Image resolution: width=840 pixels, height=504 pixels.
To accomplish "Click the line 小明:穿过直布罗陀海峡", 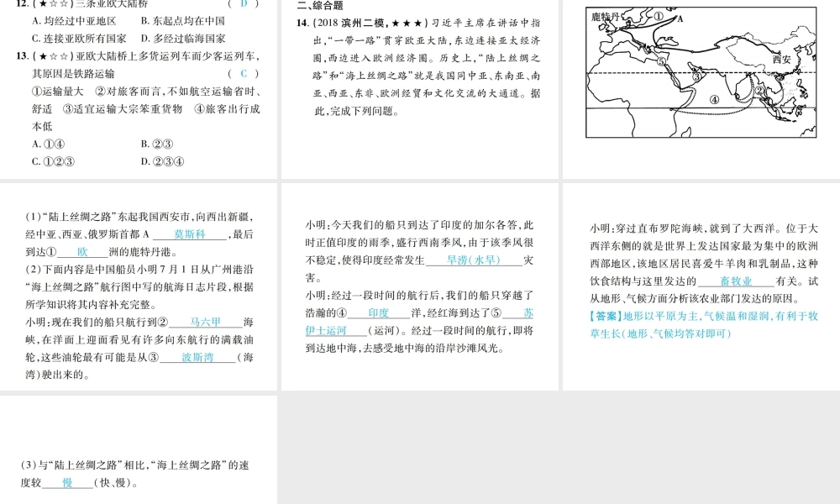I will [x=705, y=228].
